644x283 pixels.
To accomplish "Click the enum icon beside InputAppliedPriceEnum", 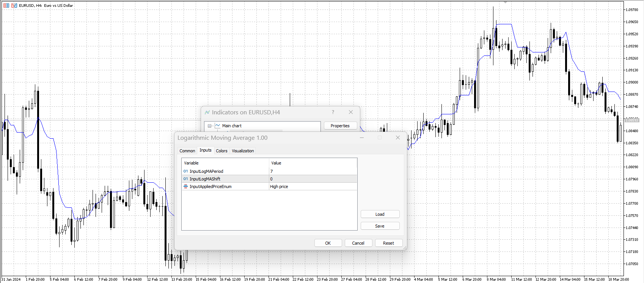I will coord(185,187).
